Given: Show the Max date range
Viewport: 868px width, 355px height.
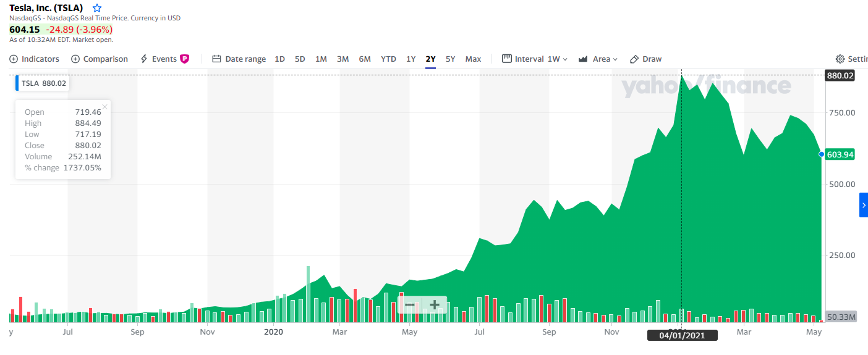Looking at the screenshot, I should point(473,59).
